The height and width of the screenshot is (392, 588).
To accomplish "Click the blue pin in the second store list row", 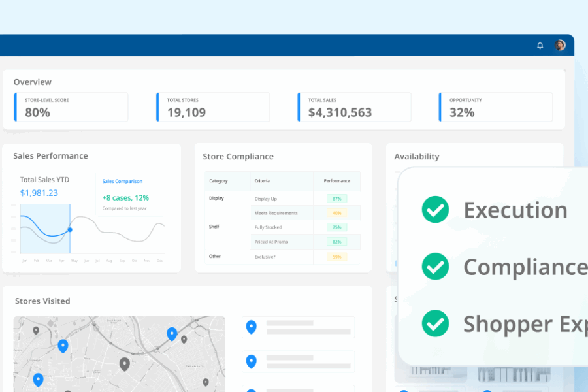I will (252, 361).
